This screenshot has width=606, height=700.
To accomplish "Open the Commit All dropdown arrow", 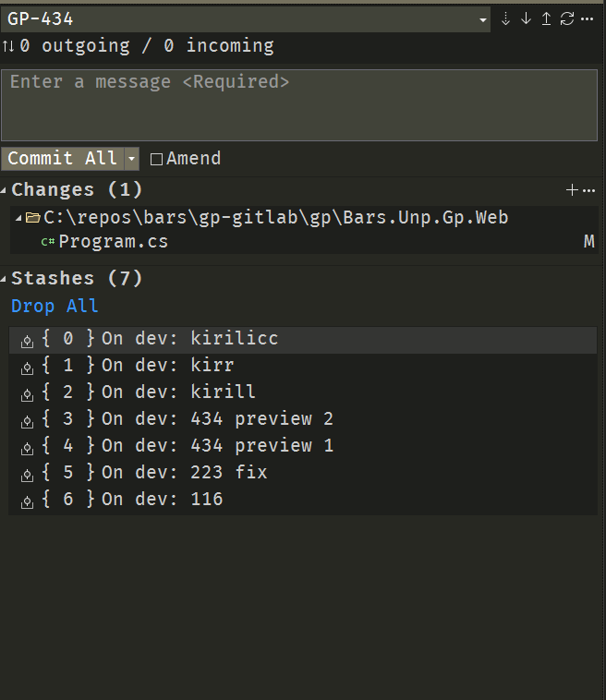I will [x=131, y=159].
